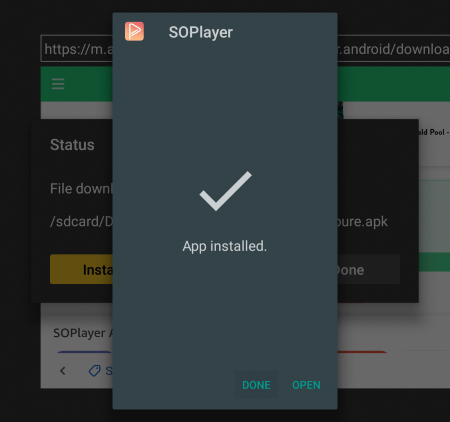The width and height of the screenshot is (450, 422).
Task: Click the back arrow in the bottom browser bar
Action: pos(62,371)
